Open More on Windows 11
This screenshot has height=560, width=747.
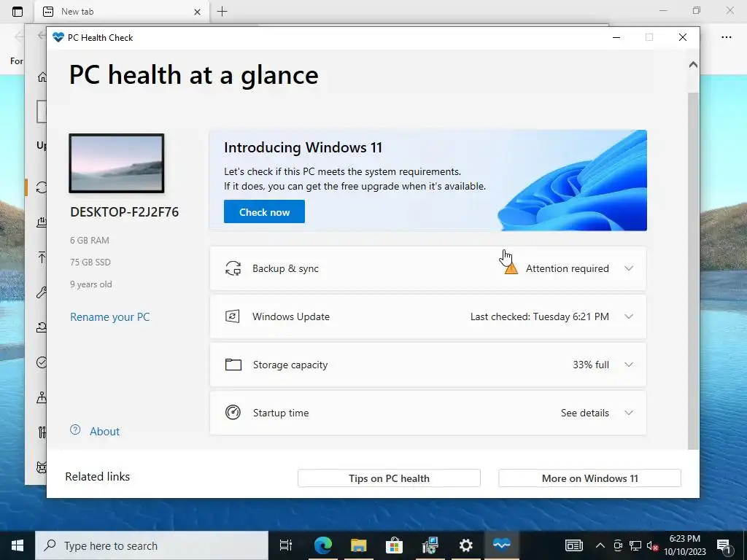(x=589, y=478)
